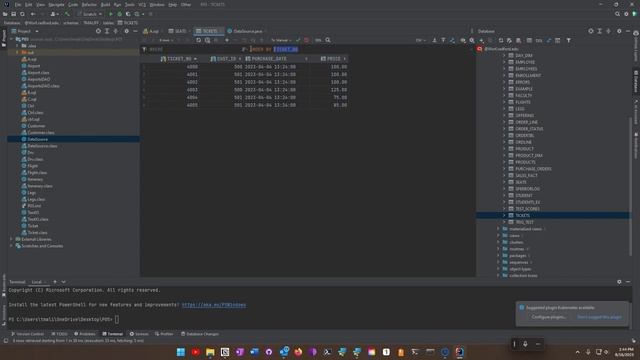This screenshot has height=360, width=640.
Task: Click Project panel options gear icon
Action: tap(127, 31)
